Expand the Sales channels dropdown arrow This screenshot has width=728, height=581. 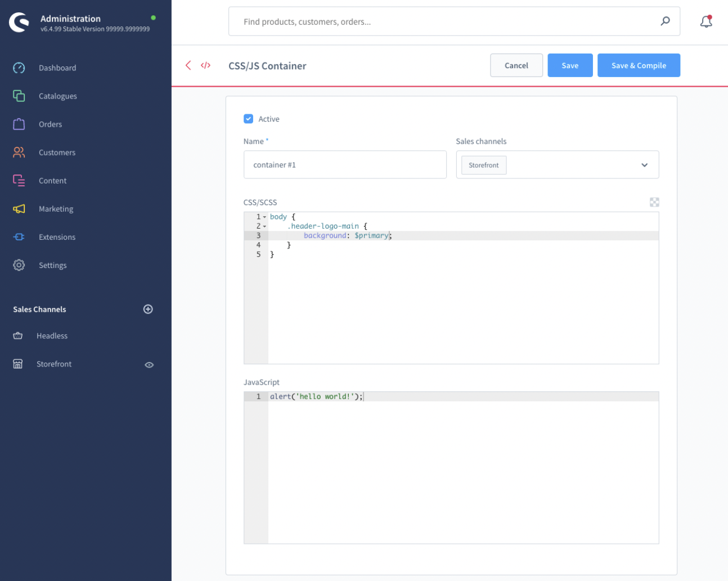click(644, 165)
